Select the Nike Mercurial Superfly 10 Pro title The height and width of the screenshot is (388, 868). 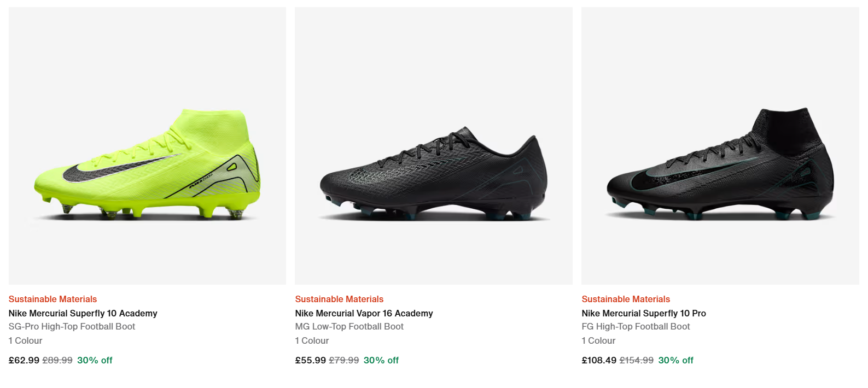(x=644, y=313)
